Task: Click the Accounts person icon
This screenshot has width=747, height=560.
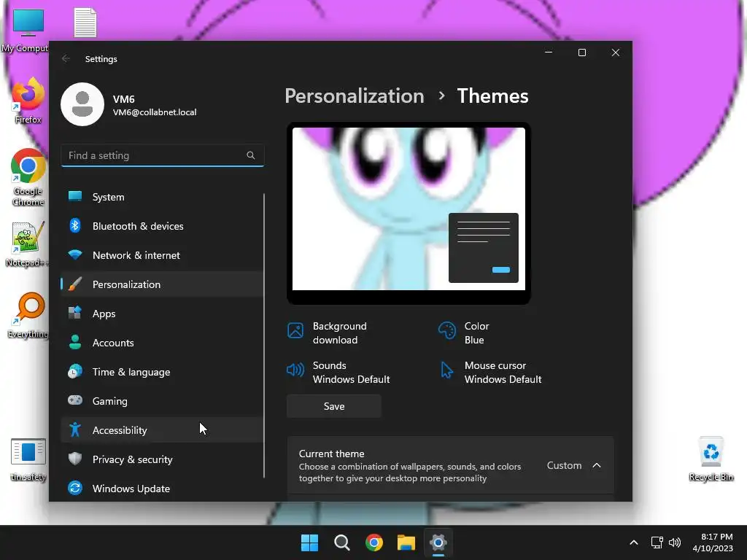Action: pos(75,342)
